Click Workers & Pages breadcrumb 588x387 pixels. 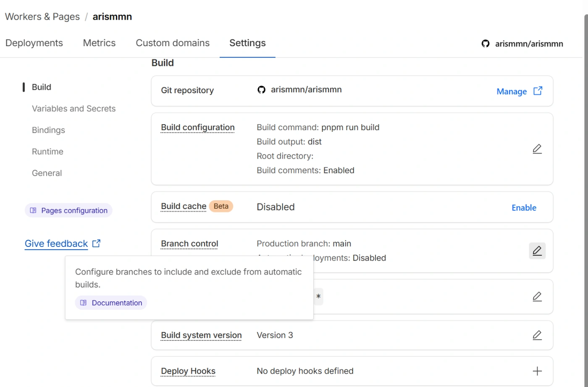[x=42, y=17]
